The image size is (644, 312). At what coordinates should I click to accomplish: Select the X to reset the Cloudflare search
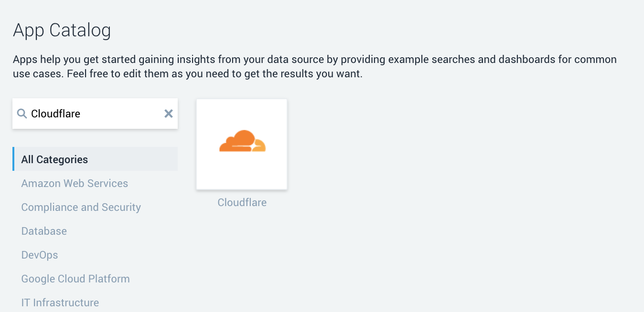tap(168, 113)
